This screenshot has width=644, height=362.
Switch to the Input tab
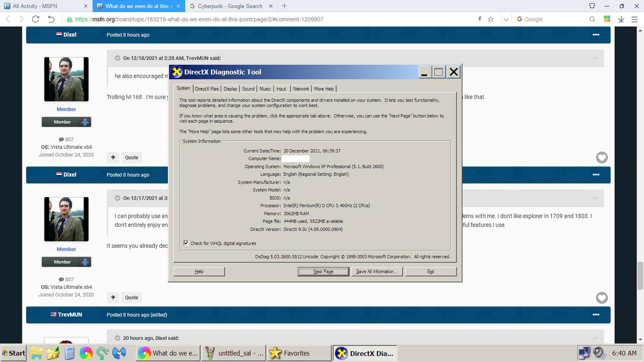click(x=281, y=89)
